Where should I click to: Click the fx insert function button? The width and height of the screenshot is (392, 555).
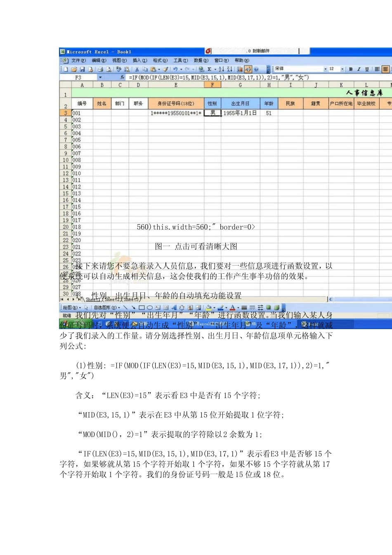[123, 77]
